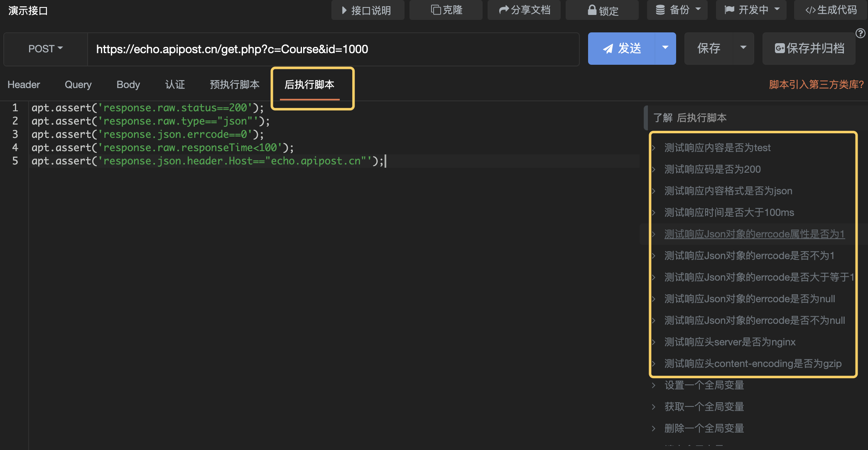
Task: Place cursor on code line 1 status assert
Action: point(147,108)
